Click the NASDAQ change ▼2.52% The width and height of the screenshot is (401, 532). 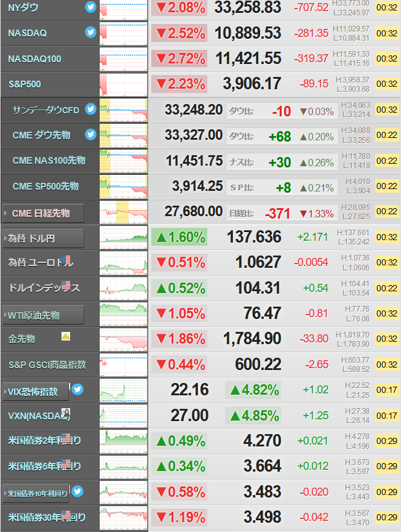(x=180, y=33)
